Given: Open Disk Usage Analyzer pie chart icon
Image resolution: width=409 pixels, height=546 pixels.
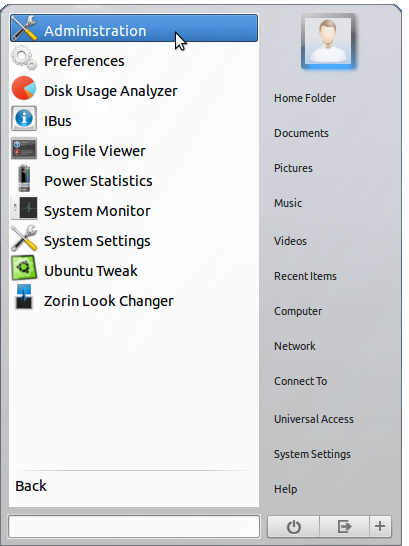Looking at the screenshot, I should pos(24,88).
